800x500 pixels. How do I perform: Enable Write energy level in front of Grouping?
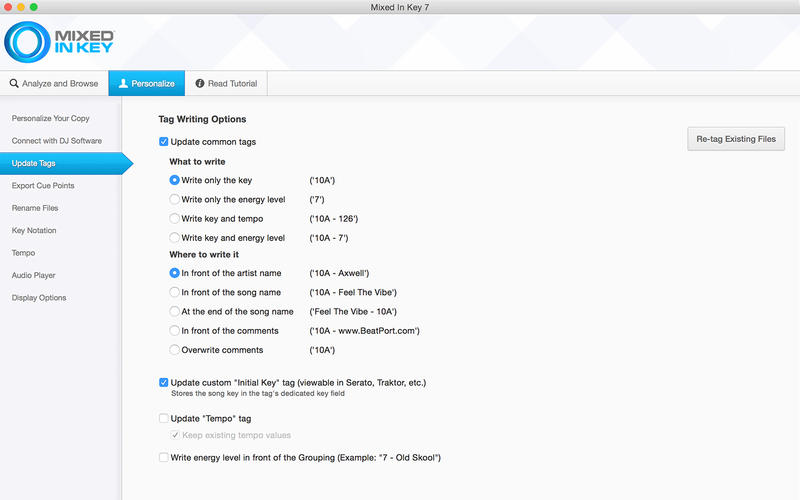point(164,458)
